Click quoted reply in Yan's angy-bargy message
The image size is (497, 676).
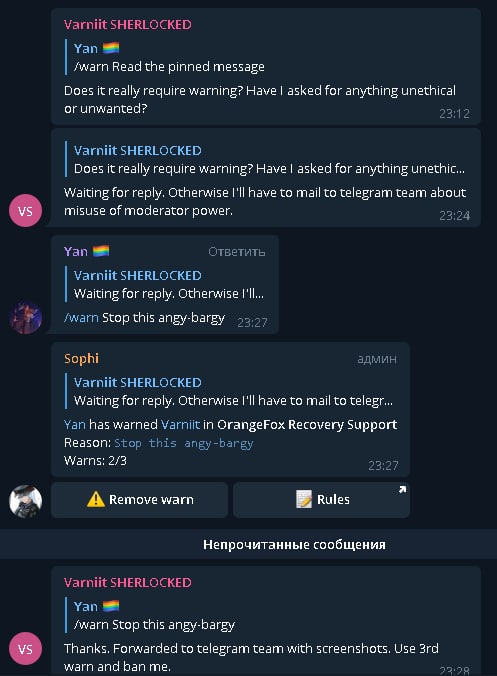[165, 284]
